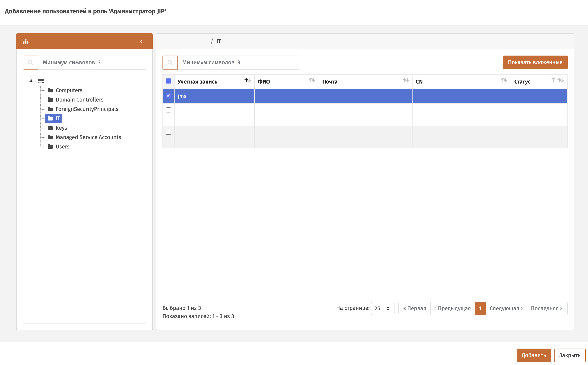The image size is (588, 365).
Task: Sort by ФИО column arrows
Action: [312, 80]
